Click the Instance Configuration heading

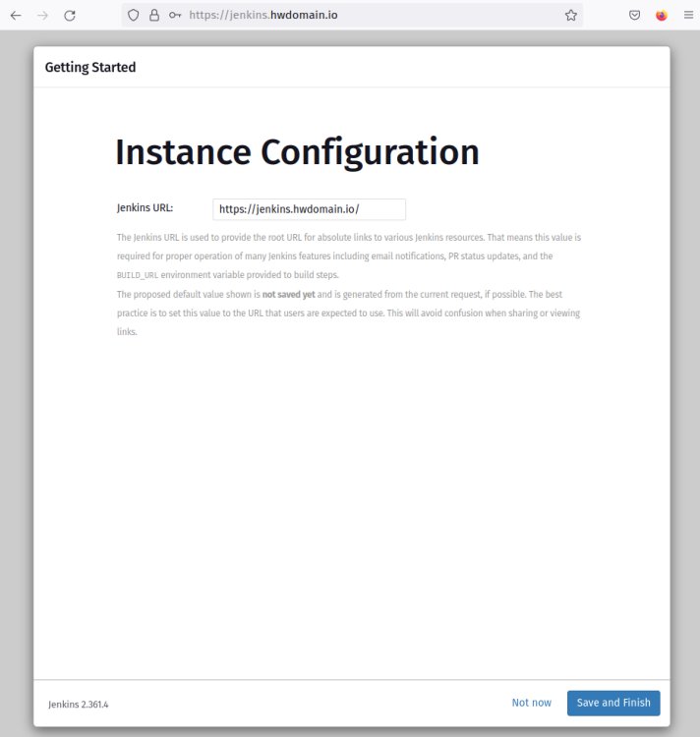297,152
